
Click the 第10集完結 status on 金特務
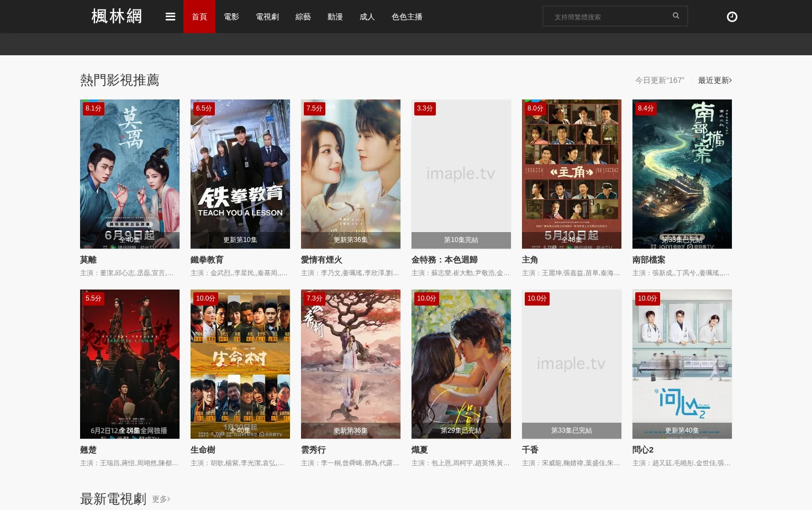coord(461,240)
